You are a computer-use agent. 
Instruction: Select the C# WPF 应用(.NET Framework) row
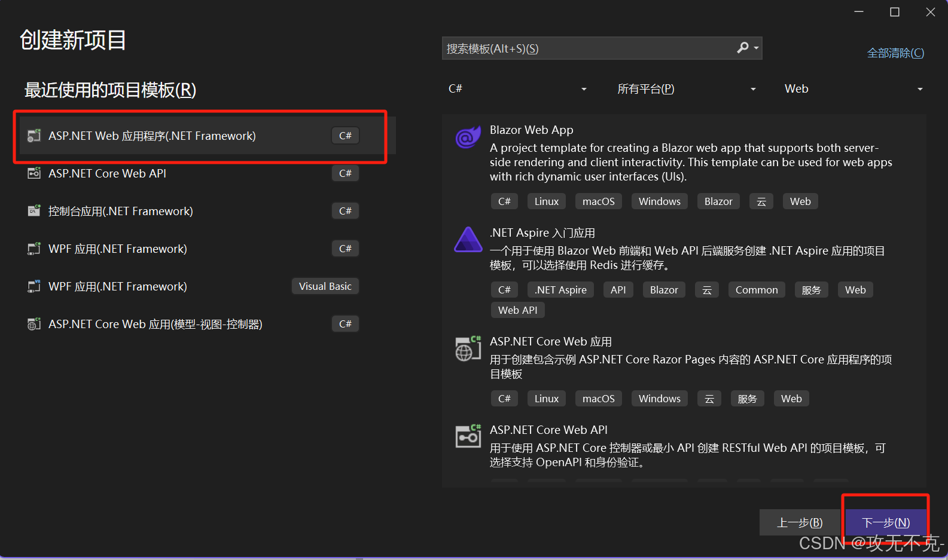(207, 249)
